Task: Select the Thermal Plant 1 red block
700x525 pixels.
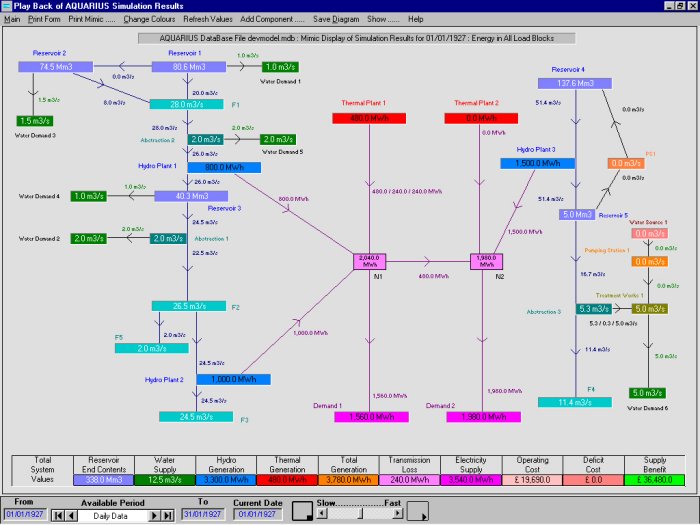Action: point(370,118)
